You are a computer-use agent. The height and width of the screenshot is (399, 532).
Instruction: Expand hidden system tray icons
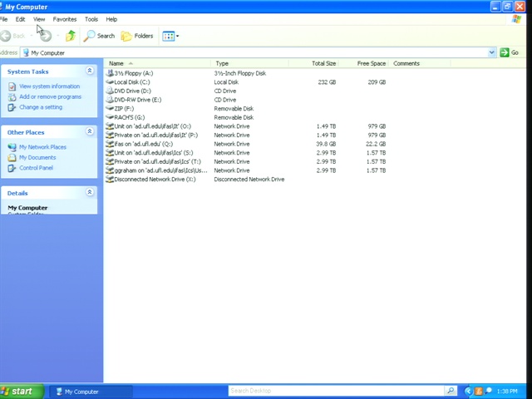468,392
